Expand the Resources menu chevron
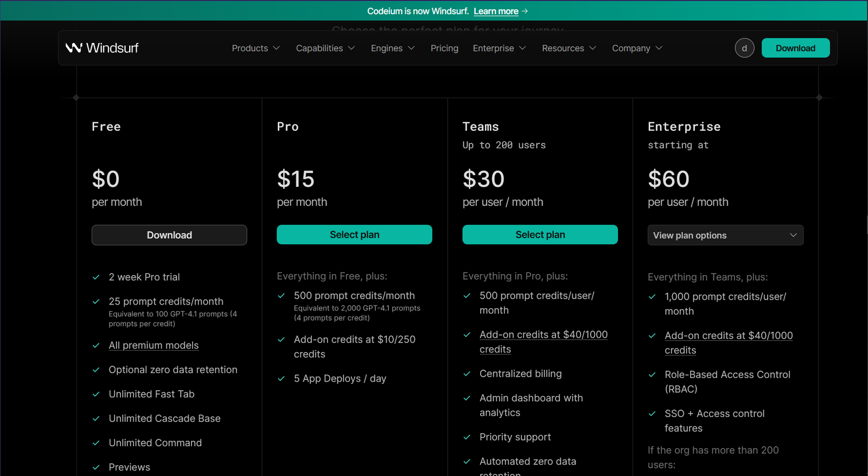This screenshot has width=868, height=476. coord(592,48)
